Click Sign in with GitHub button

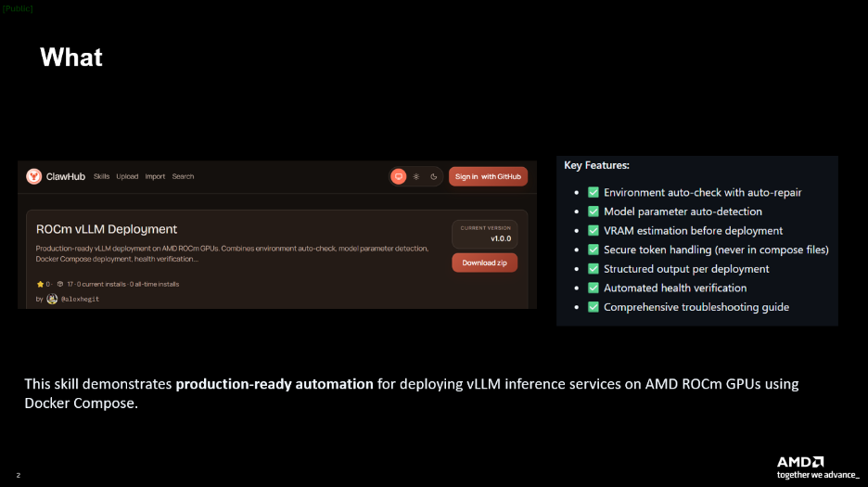[x=488, y=177]
